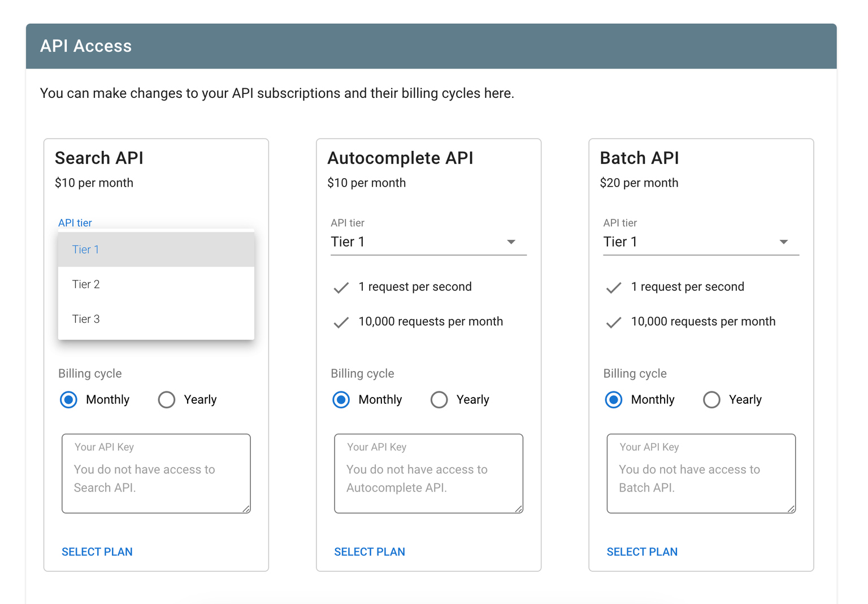Subscribe via Batch API SELECT PLAN link
Viewport: 868px width, 604px height.
[642, 551]
